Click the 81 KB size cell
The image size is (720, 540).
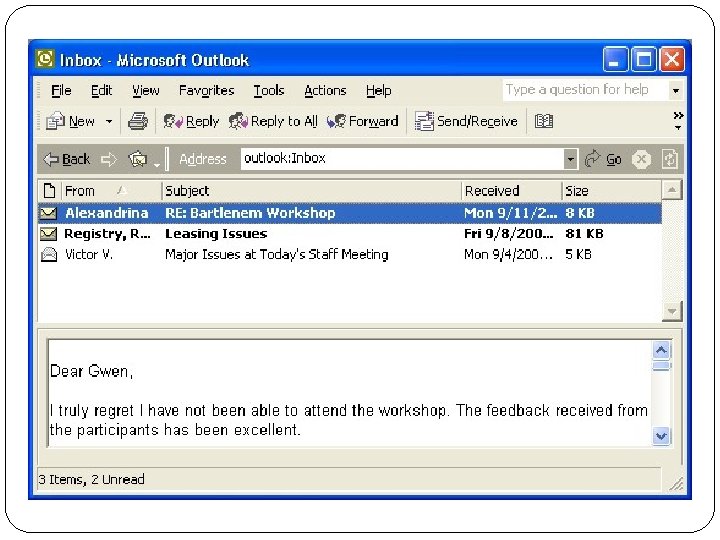pos(584,234)
